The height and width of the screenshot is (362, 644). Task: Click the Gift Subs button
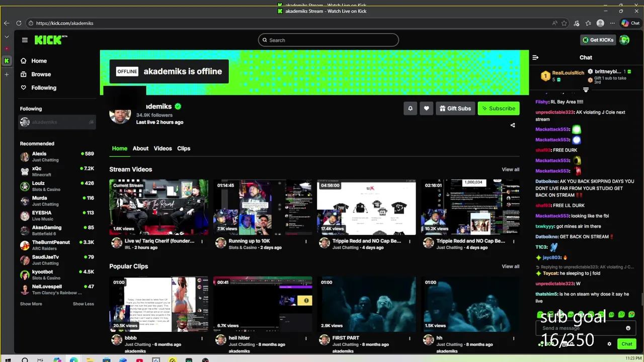click(455, 108)
